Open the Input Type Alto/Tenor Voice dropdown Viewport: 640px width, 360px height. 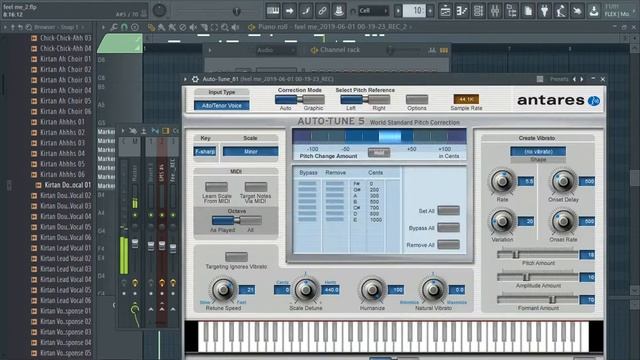[x=222, y=105]
